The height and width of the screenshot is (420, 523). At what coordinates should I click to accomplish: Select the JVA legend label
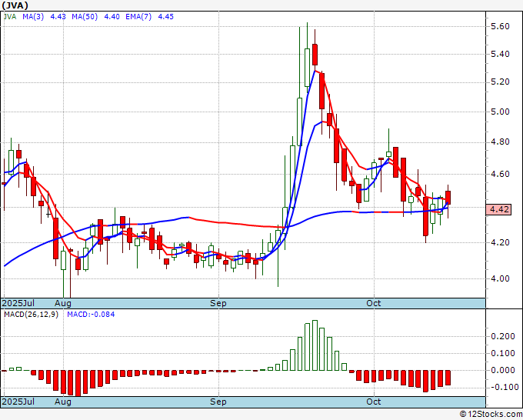coord(10,17)
